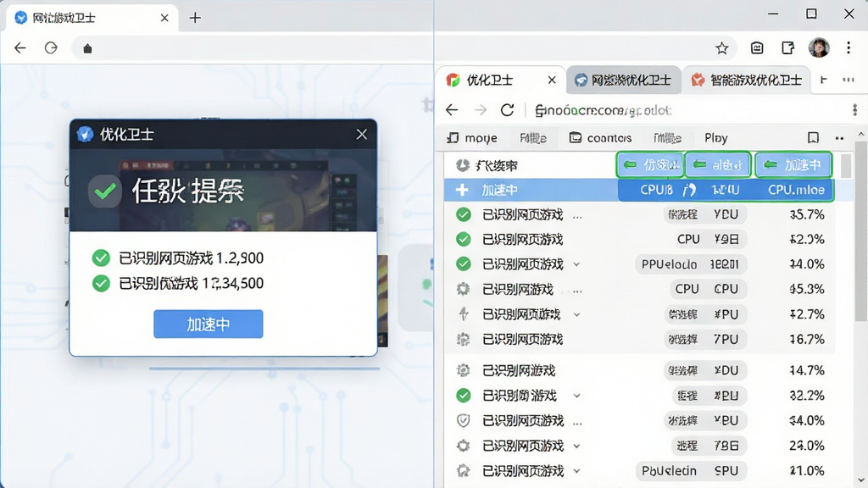Switch to the 智能游戏优化卫士 tab
This screenshot has height=488, width=868.
tap(746, 80)
